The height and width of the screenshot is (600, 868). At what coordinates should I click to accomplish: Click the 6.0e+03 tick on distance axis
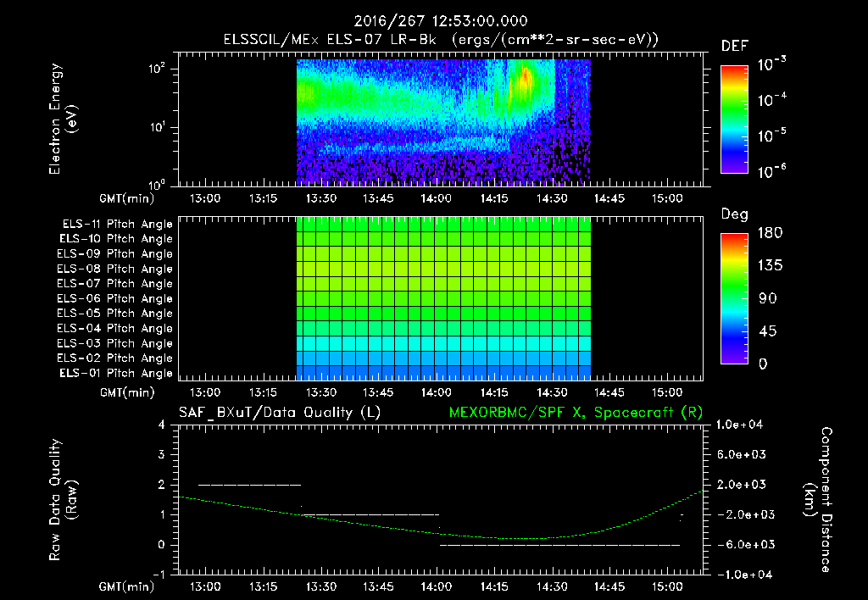pyautogui.click(x=742, y=455)
